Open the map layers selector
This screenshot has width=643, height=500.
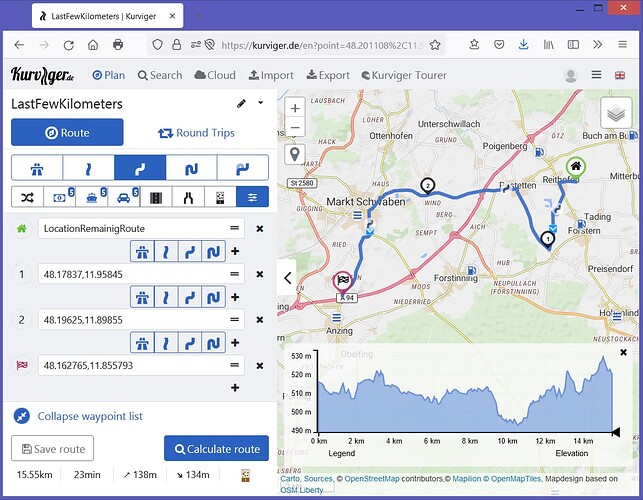(616, 115)
